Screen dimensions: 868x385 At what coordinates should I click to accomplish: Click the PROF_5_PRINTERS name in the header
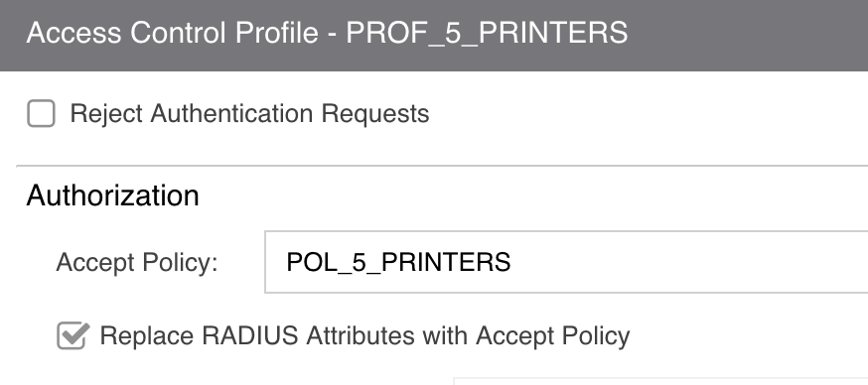point(488,33)
